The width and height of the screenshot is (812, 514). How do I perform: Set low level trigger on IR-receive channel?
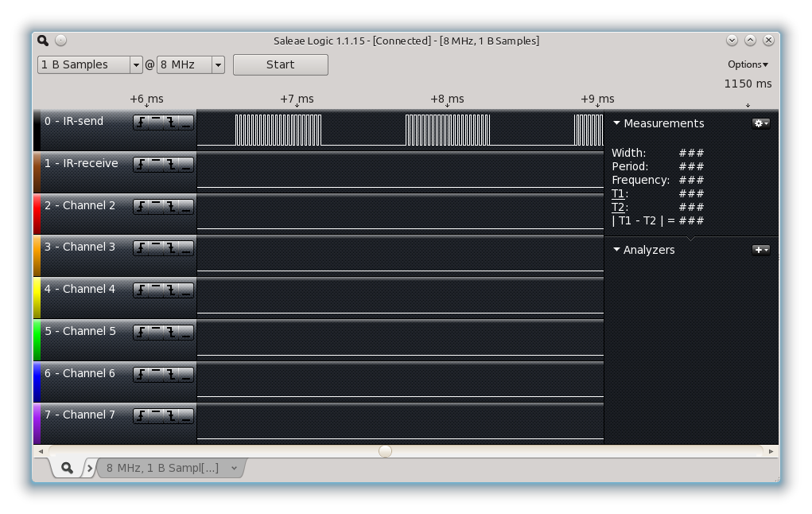186,165
